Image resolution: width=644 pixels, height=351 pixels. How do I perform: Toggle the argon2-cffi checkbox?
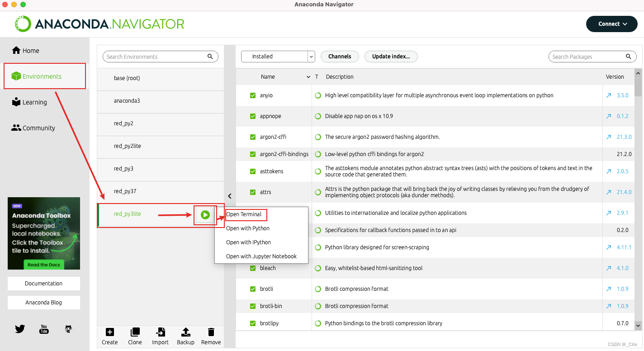(253, 137)
